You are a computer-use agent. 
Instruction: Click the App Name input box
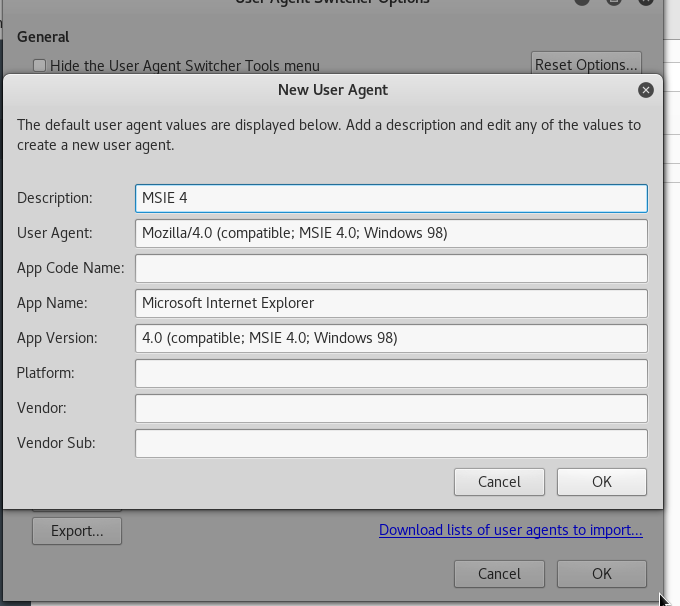pos(391,303)
